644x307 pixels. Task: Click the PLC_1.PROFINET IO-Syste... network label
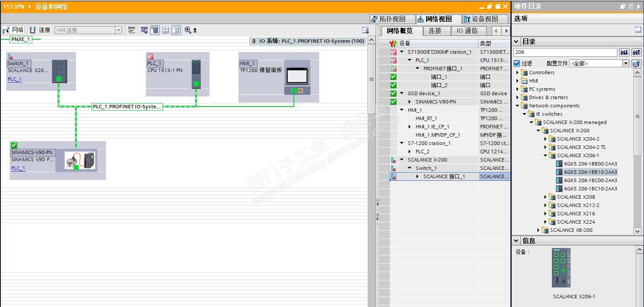coord(127,107)
